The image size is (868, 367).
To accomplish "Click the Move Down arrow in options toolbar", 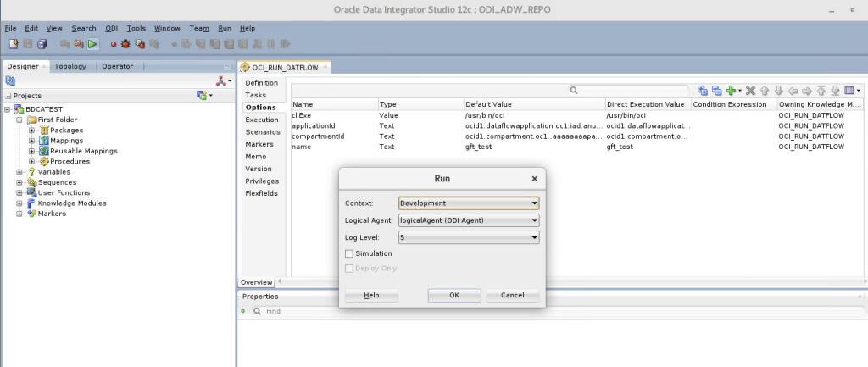I will (x=778, y=90).
